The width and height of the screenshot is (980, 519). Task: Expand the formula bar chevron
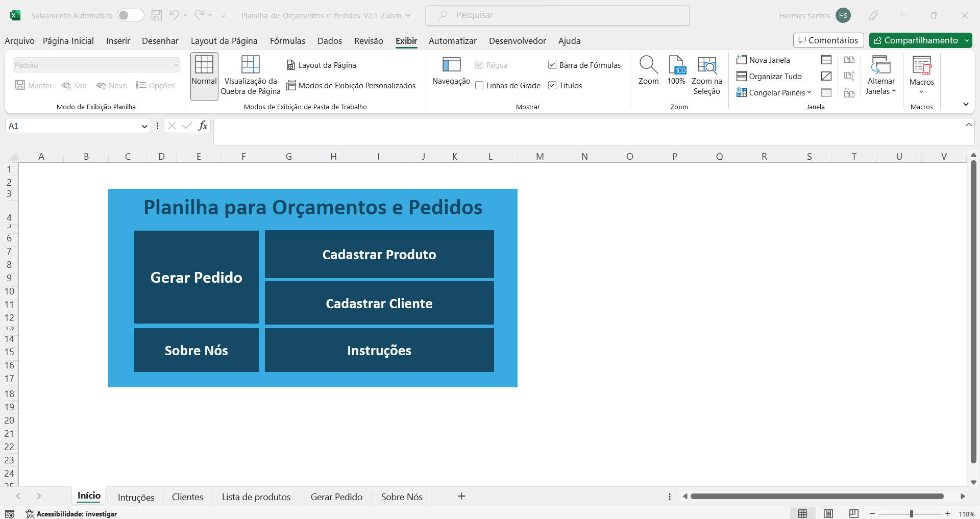[969, 125]
